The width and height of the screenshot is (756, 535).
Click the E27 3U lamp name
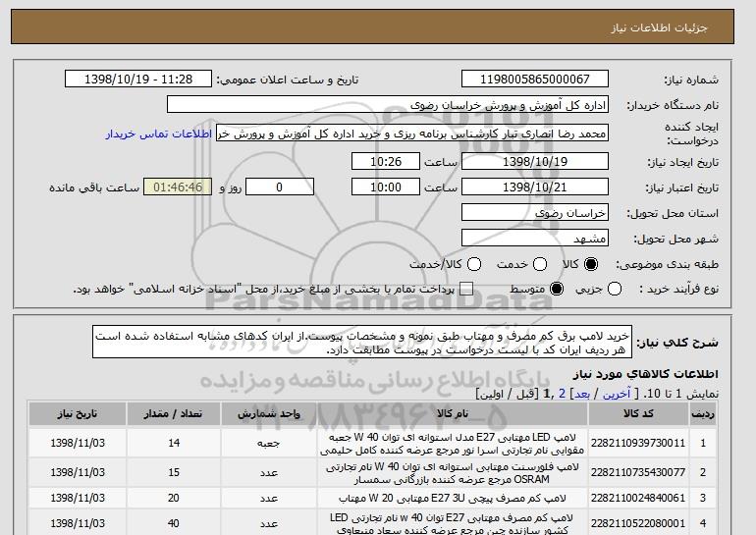coord(453,498)
